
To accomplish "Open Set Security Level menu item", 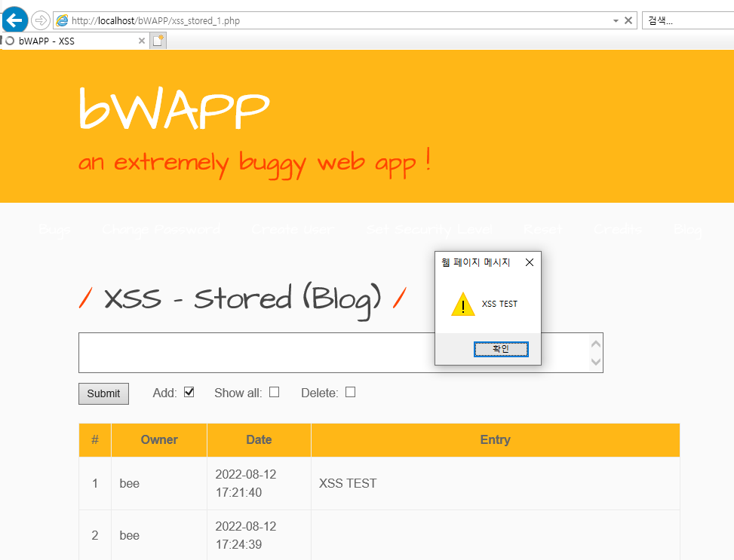I will coord(429,230).
